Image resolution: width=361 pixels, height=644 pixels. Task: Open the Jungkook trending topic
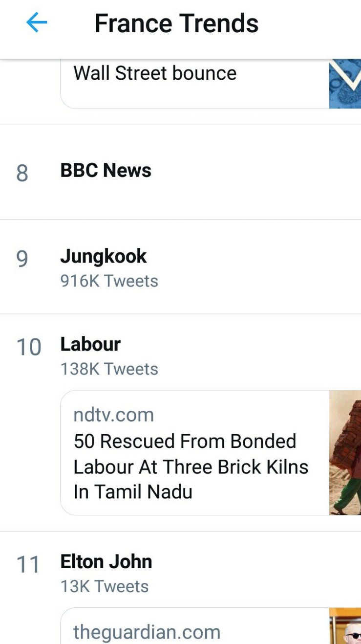pyautogui.click(x=103, y=256)
